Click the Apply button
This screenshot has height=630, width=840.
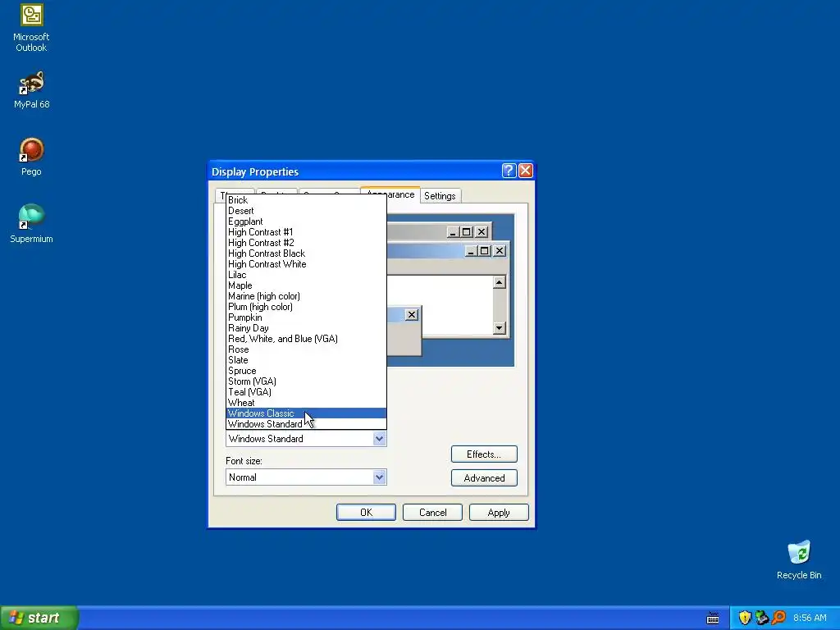point(499,512)
